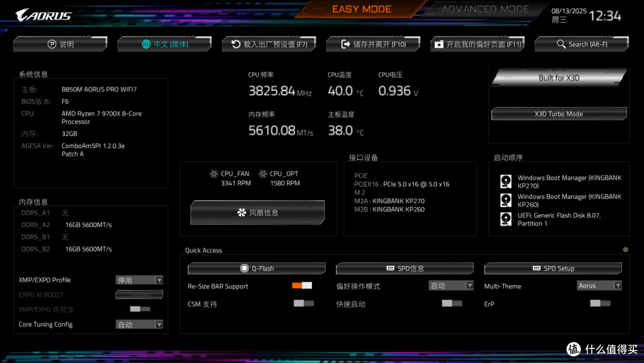
Task: Enable X3D Turbo Mode button
Action: click(x=559, y=114)
